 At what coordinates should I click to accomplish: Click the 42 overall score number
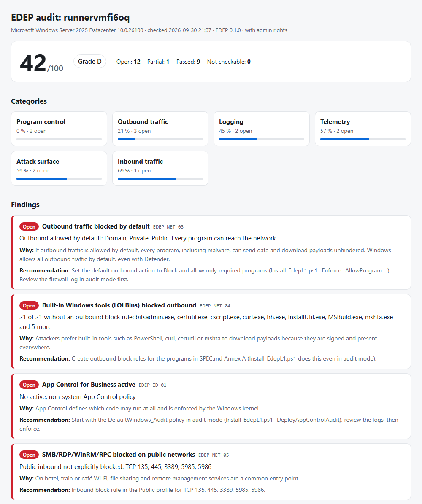(33, 63)
